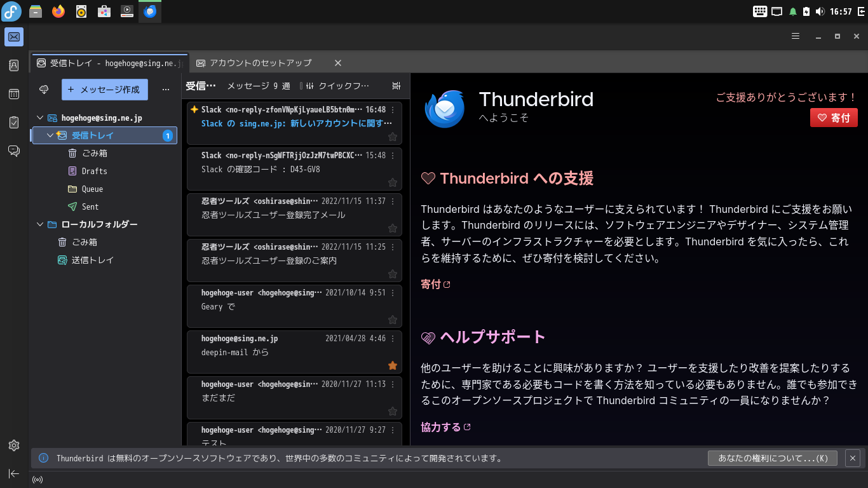
Task: Select the 受信トレイ folder
Action: coord(105,135)
